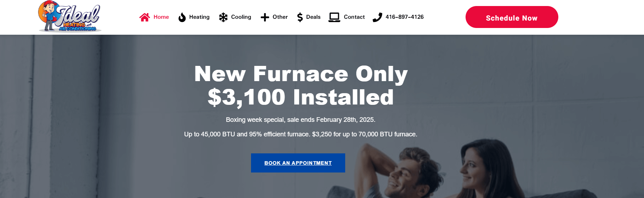The image size is (644, 198).
Task: Click the flame icon beside Heating
Action: [182, 17]
